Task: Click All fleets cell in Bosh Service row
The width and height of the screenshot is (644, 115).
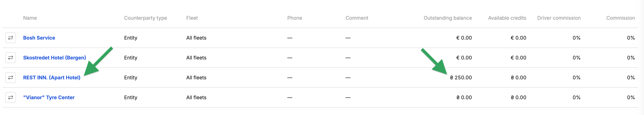Action: click(x=196, y=38)
